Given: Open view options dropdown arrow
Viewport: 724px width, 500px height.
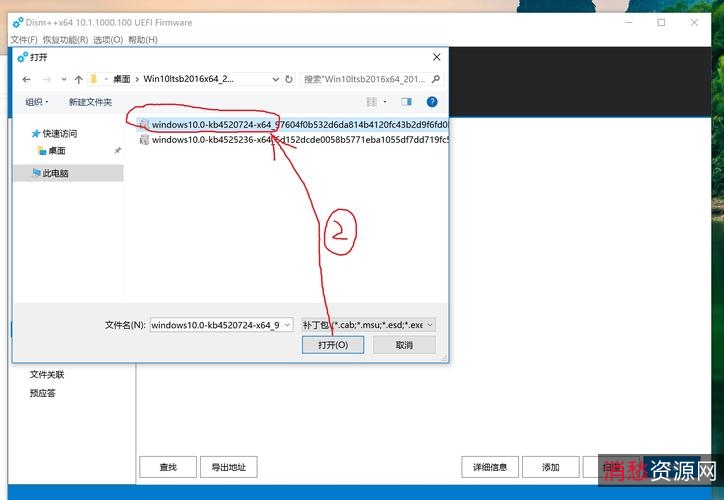Looking at the screenshot, I should click(x=385, y=102).
